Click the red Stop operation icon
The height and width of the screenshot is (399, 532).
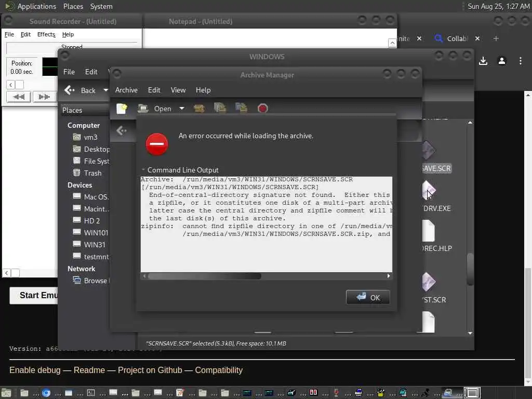[262, 109]
